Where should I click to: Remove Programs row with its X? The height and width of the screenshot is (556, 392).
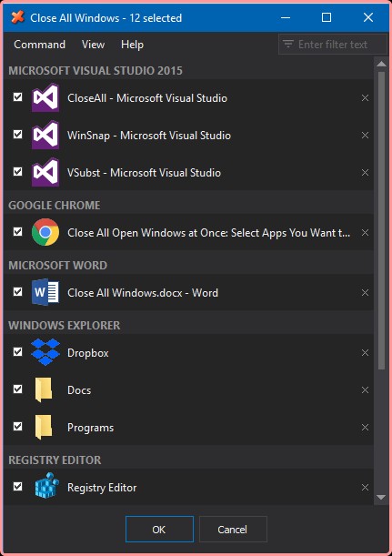[x=365, y=428]
